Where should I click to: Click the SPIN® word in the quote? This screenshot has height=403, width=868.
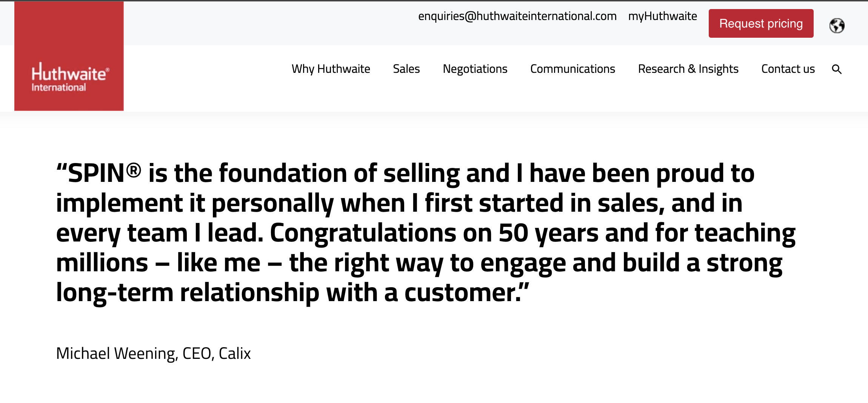[105, 173]
